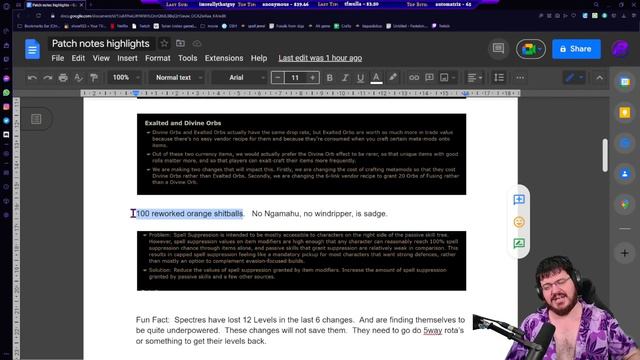Image resolution: width=640 pixels, height=360 pixels.
Task: Decrease the font size
Action: tap(278, 78)
